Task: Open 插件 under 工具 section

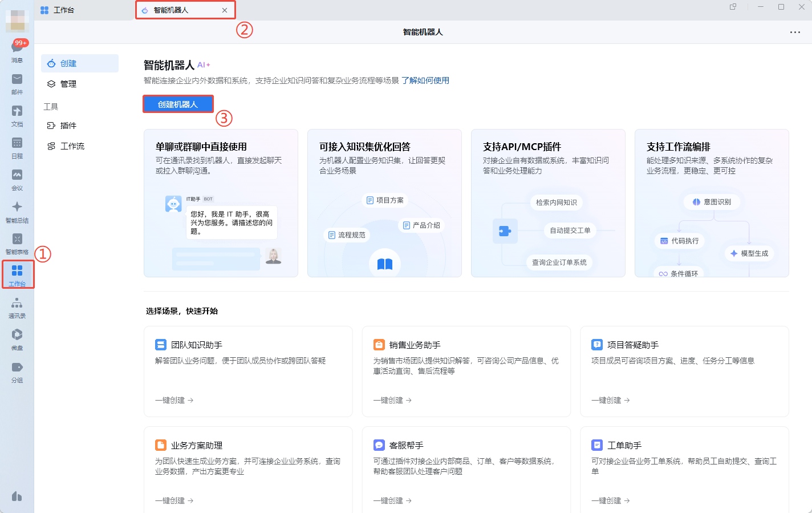Action: [68, 126]
